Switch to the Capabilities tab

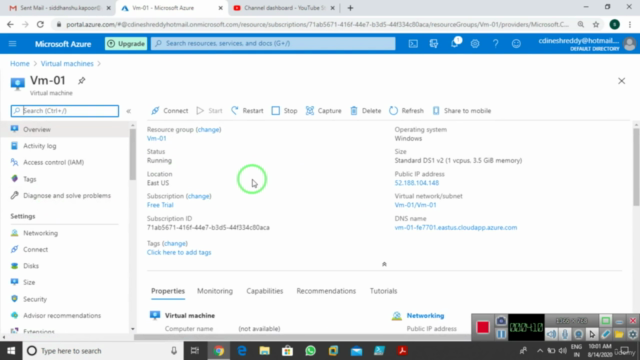click(x=264, y=291)
